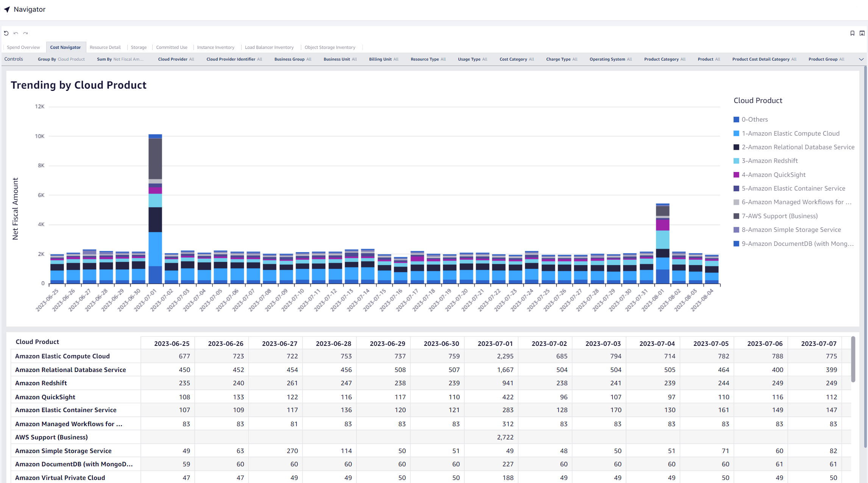Open the Resource Type filter
This screenshot has height=483, width=868.
[x=428, y=59]
